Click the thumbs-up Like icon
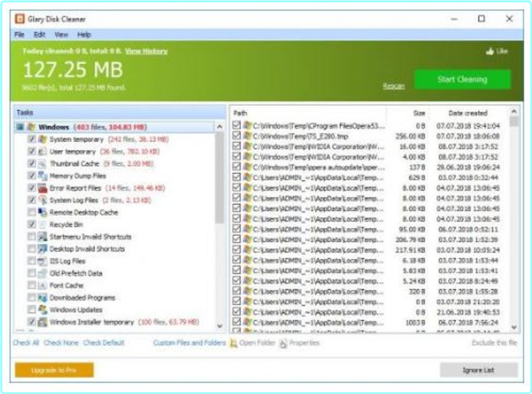 pos(489,51)
